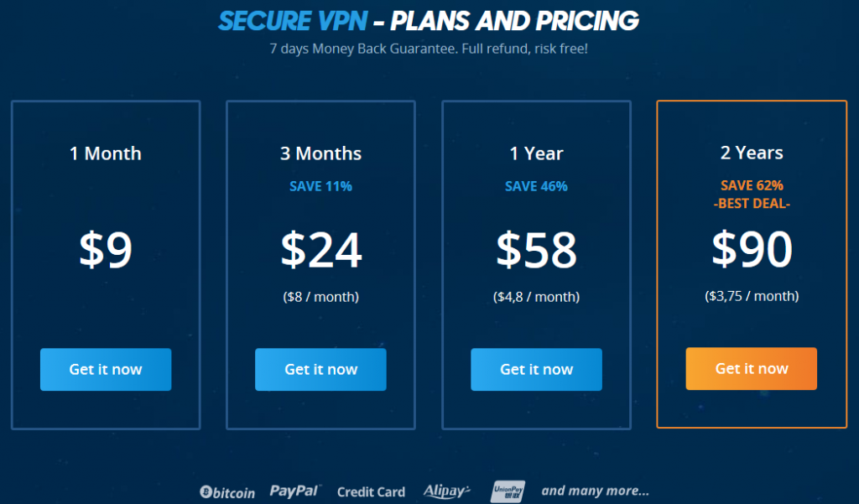Select the $24 price in the 3 Months card

coord(321,249)
